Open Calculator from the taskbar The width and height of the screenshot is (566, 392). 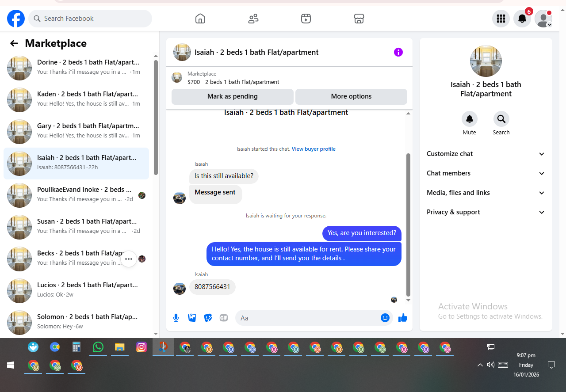pyautogui.click(x=76, y=347)
